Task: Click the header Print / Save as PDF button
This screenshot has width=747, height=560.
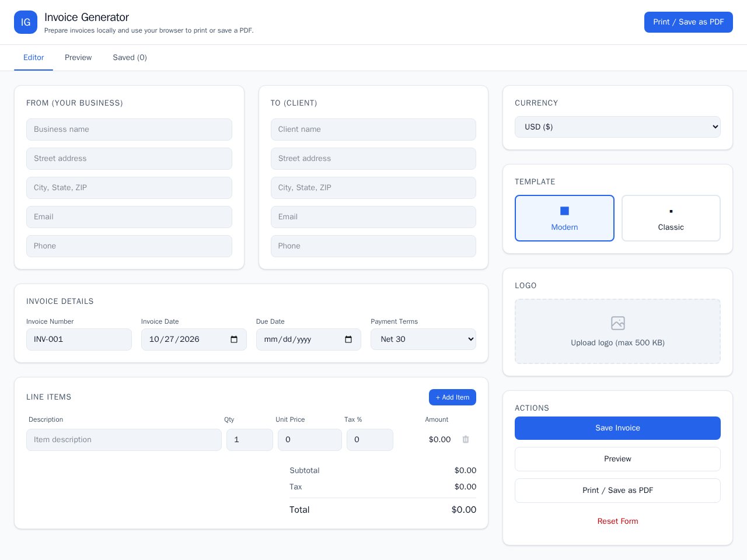Action: point(689,22)
